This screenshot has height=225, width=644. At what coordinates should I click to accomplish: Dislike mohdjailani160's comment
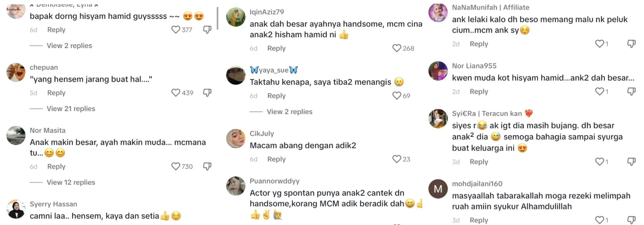[x=631, y=220]
